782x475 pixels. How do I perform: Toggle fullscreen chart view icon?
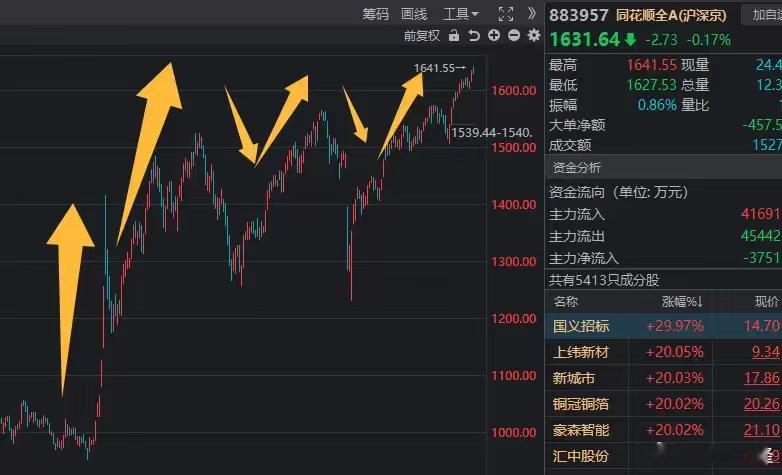click(506, 14)
